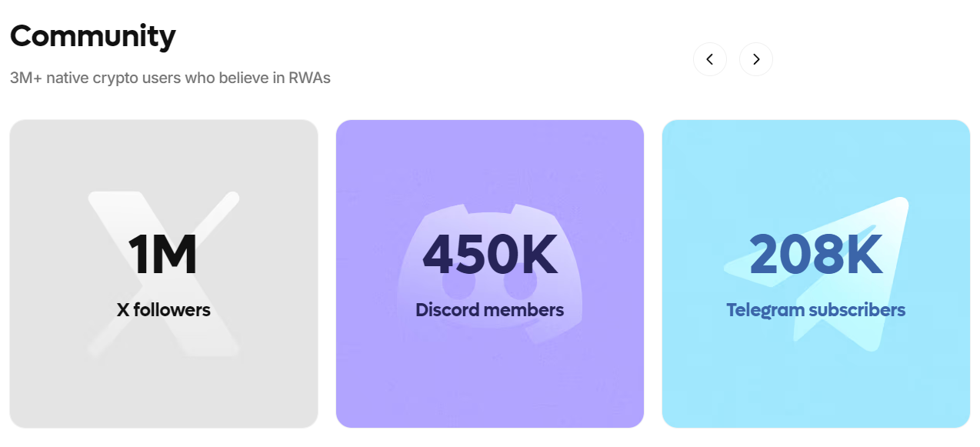The image size is (980, 447).
Task: Click the 3M+ figure in subtitle
Action: pos(26,78)
